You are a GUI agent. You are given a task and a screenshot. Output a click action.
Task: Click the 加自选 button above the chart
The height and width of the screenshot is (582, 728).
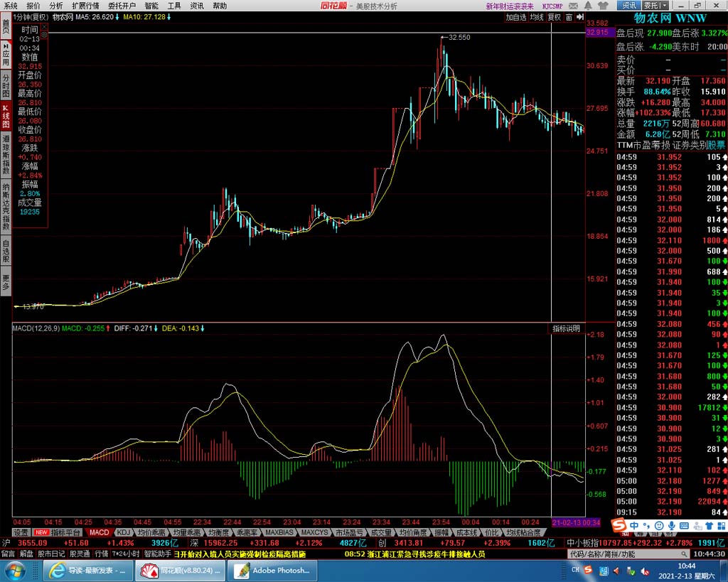(x=516, y=17)
